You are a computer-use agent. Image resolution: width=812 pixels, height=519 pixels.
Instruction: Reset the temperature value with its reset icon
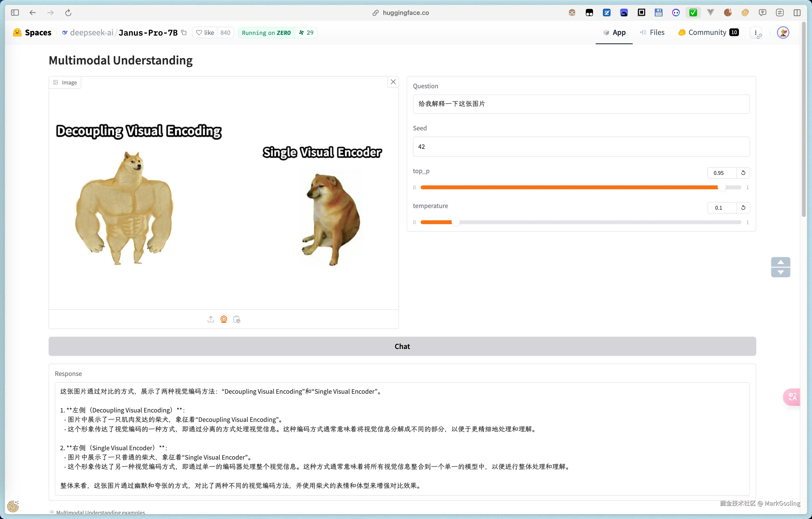[x=743, y=208]
